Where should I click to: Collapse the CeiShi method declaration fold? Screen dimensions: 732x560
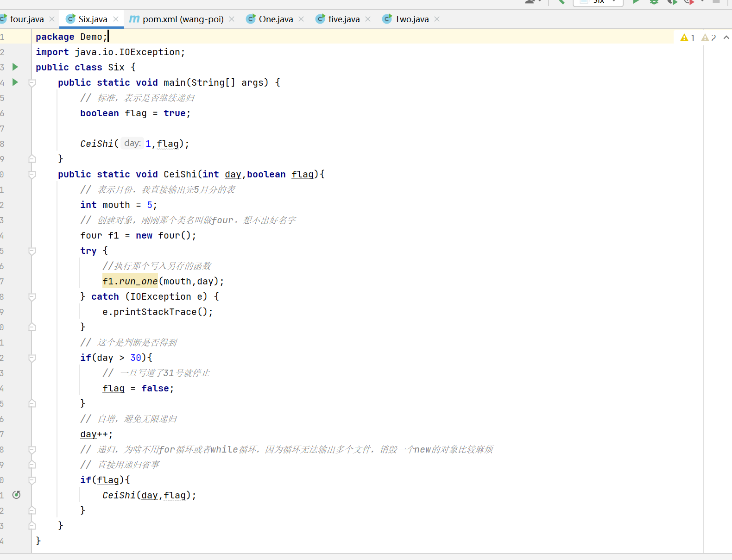[32, 175]
